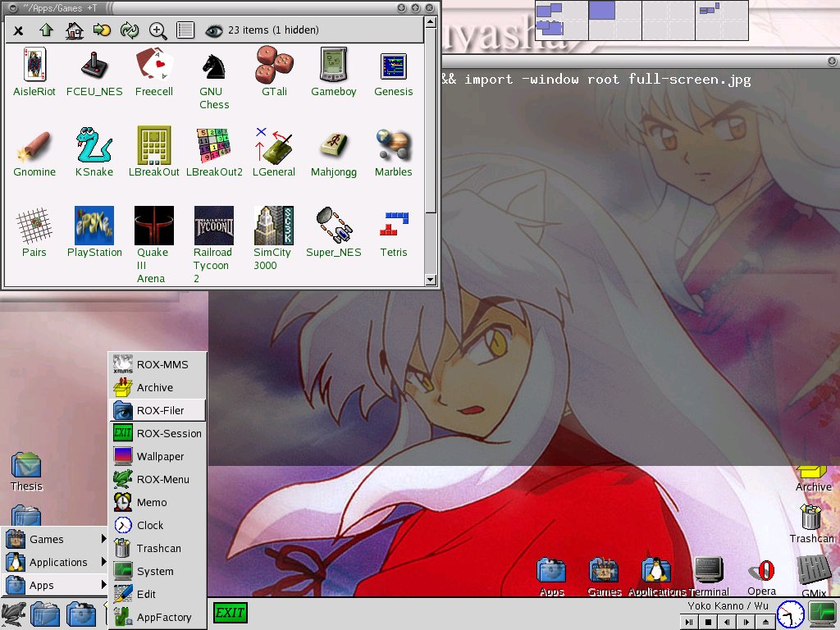Skip to the previous track in panel player
Screen dimensions: 840x630
pyautogui.click(x=727, y=622)
